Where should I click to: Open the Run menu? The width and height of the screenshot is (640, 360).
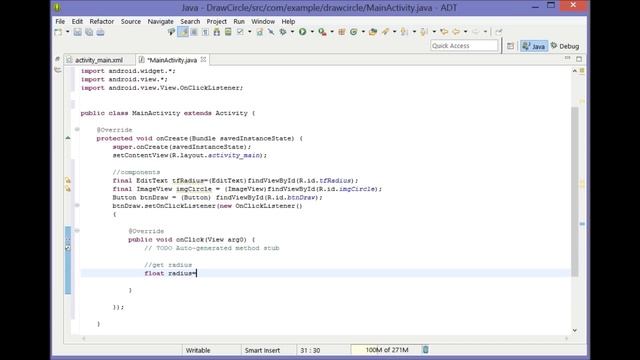(239, 21)
